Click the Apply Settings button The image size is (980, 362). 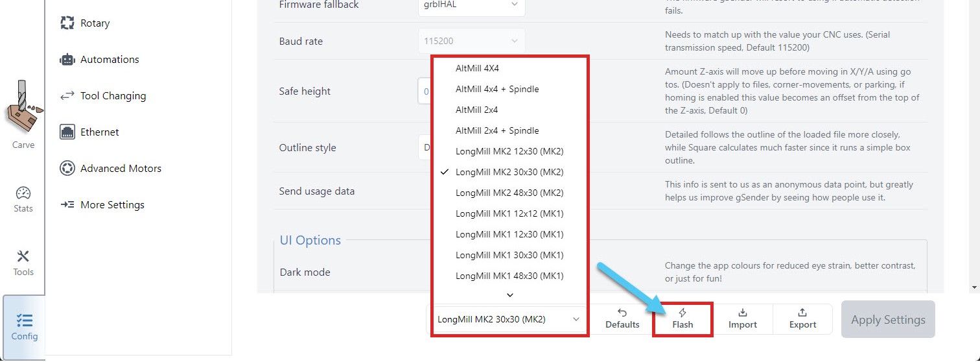tap(888, 319)
